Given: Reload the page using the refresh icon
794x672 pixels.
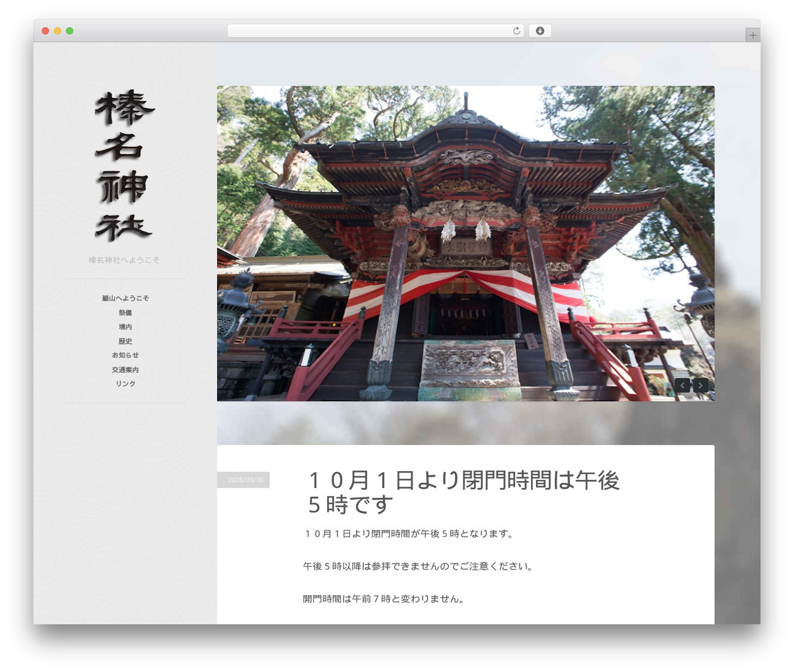Looking at the screenshot, I should [516, 31].
